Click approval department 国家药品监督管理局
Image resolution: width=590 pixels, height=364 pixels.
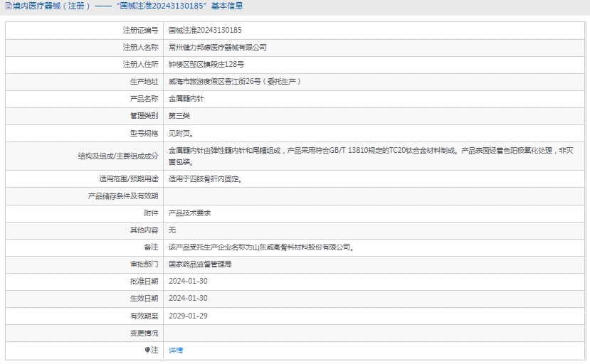(x=200, y=264)
